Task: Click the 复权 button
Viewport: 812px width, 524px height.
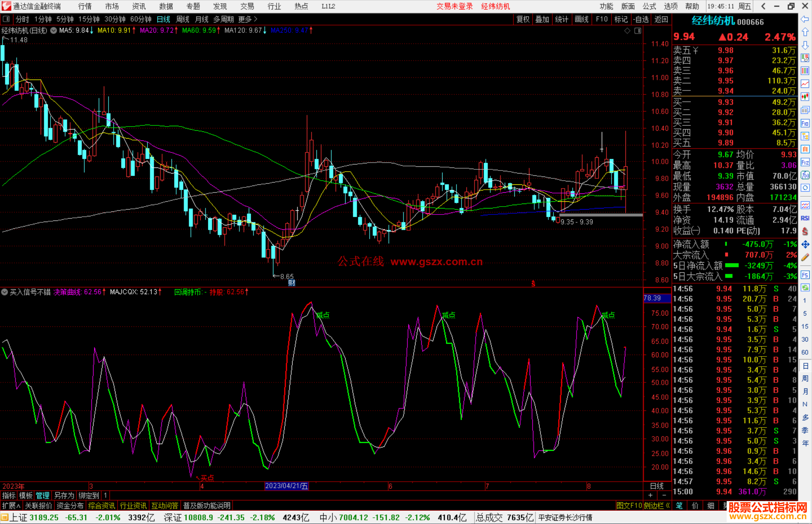Action: tap(523, 19)
